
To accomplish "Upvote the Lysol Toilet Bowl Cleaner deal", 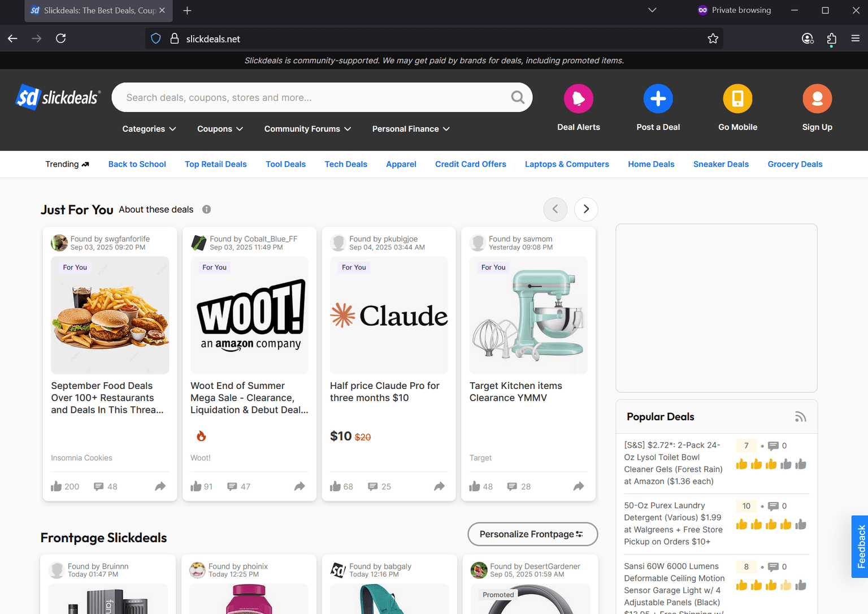I will (742, 464).
